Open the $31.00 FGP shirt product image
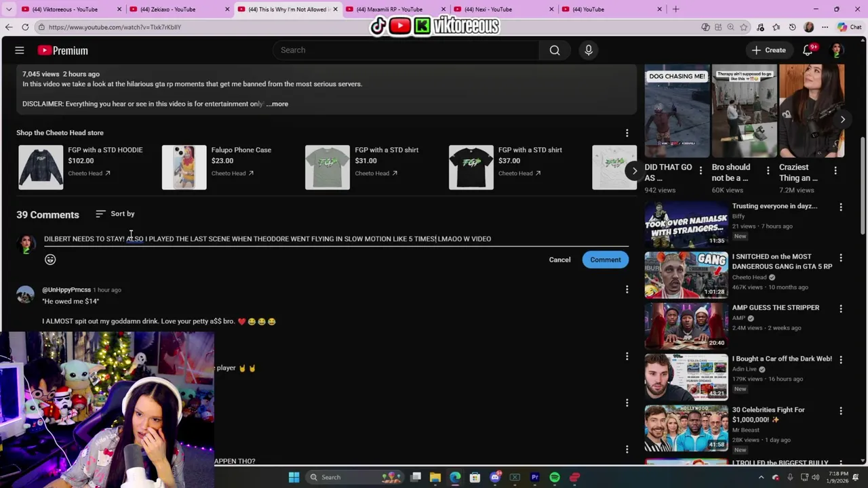Screen dimensions: 868x488 coord(328,167)
